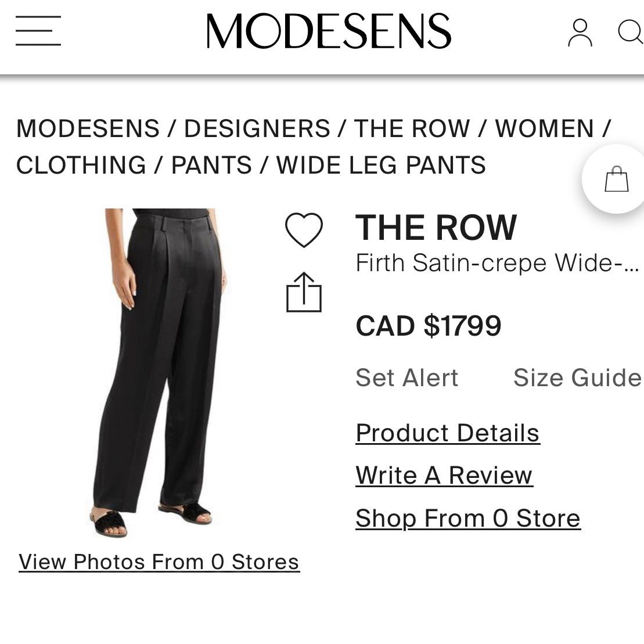
Task: Open Shop From 0 Store
Action: (x=468, y=518)
